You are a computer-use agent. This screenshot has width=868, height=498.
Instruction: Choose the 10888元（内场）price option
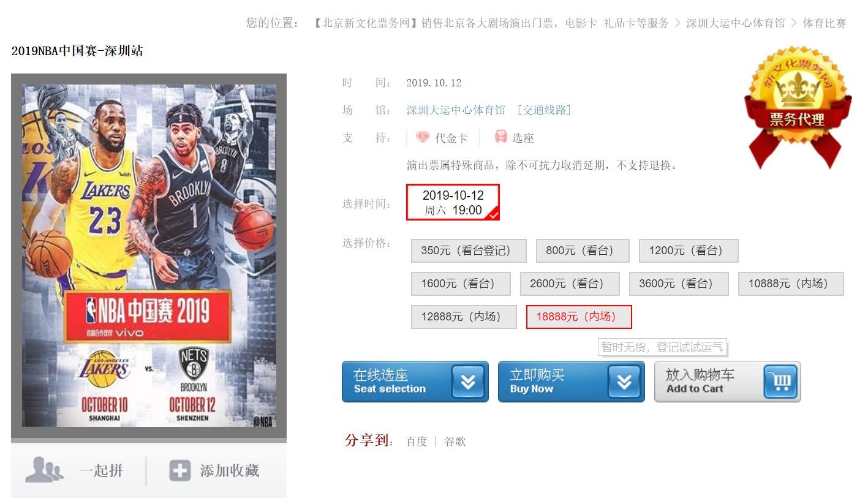(x=791, y=284)
